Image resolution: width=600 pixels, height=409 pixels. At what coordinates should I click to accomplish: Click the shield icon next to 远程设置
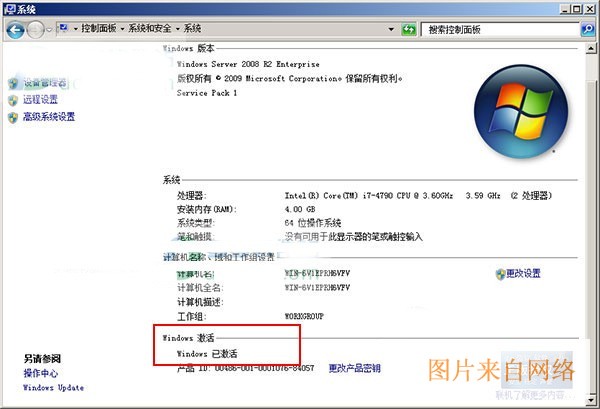13,100
